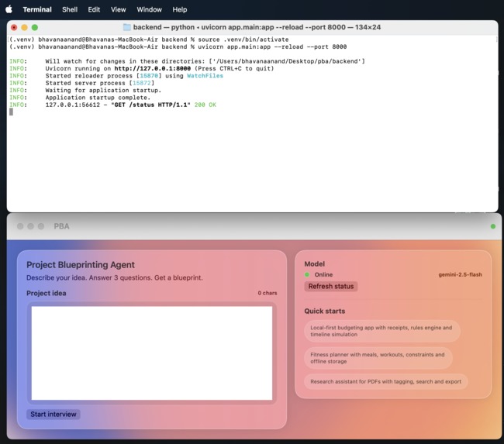Open the Apple menu
The width and height of the screenshot is (504, 444).
click(x=9, y=9)
